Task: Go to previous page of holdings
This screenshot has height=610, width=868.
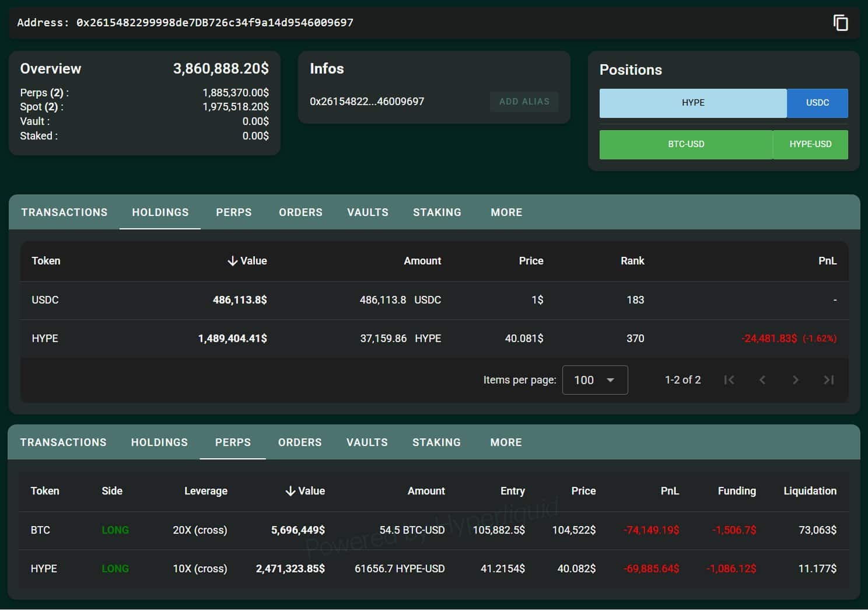Action: pyautogui.click(x=762, y=380)
